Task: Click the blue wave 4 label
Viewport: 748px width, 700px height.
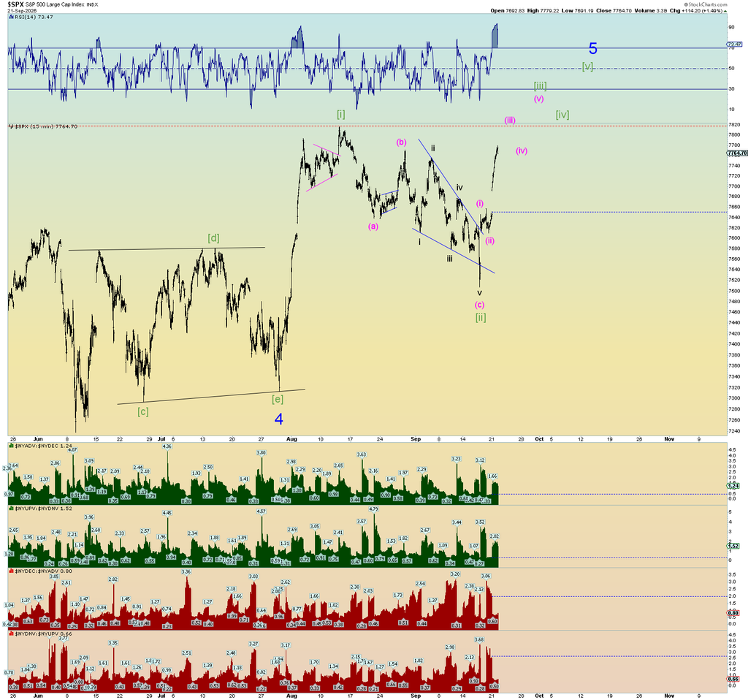Action: [278, 419]
